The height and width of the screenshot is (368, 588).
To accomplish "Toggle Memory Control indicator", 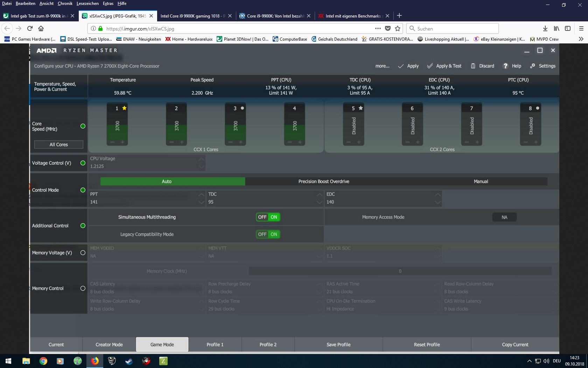I will click(x=83, y=288).
